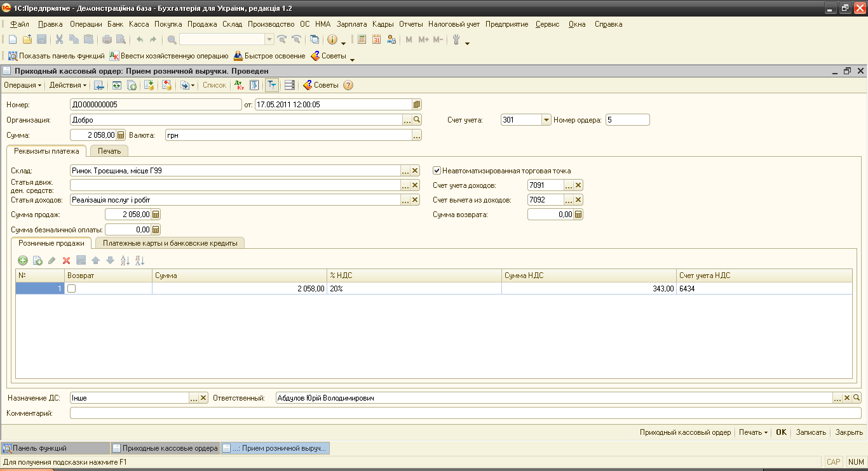Viewport: 868px width, 471px height.
Task: Open the Действия dropdown menu
Action: coord(68,85)
